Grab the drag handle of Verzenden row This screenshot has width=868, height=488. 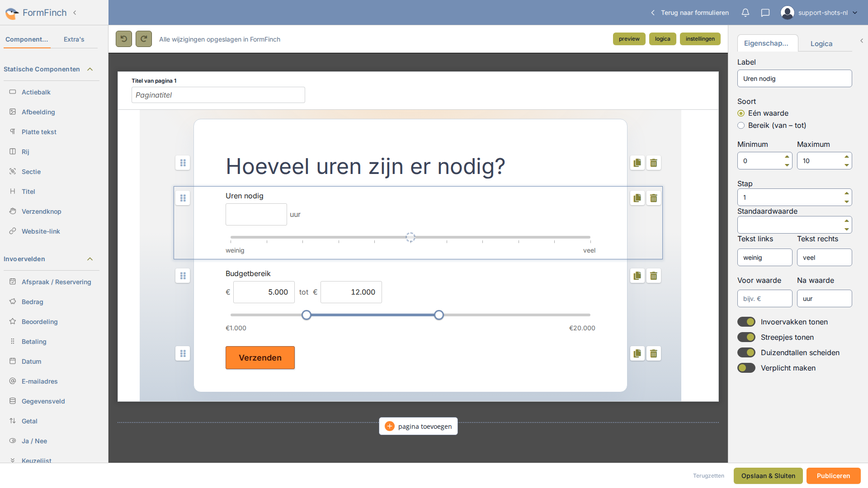pos(183,353)
